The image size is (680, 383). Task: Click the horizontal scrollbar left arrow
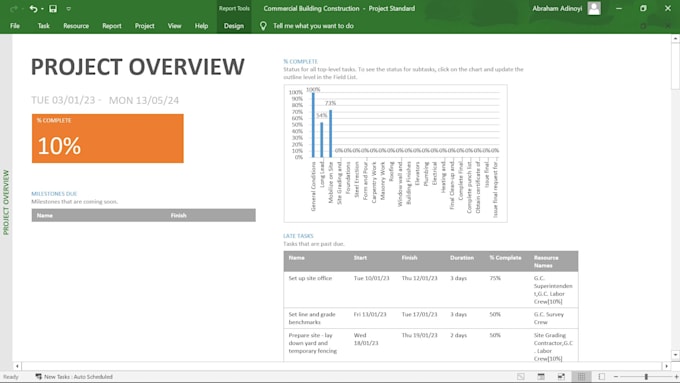point(17,366)
